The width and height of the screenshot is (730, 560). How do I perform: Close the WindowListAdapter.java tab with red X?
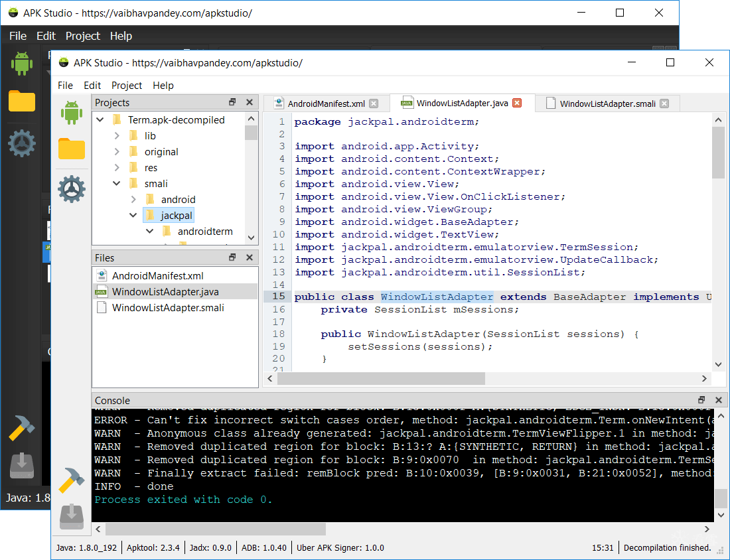coord(517,103)
